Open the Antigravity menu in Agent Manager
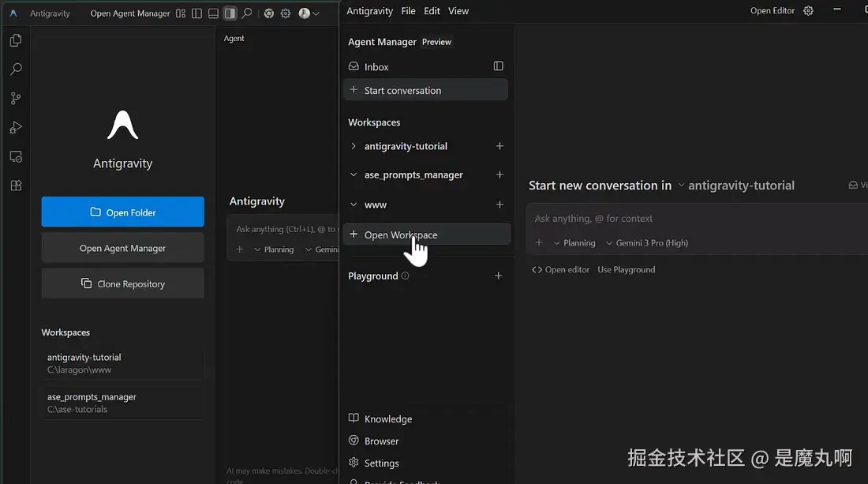Viewport: 868px width, 484px height. 369,11
